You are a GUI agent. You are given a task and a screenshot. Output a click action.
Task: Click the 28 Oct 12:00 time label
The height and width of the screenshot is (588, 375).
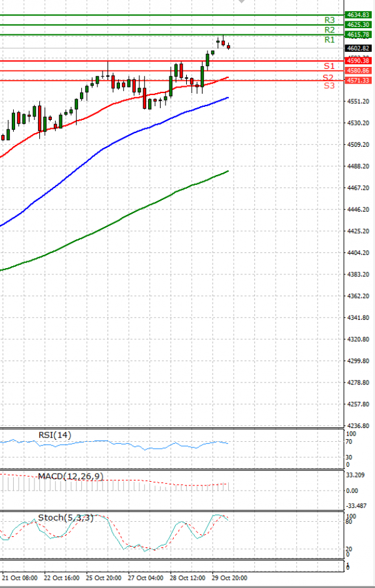(x=187, y=578)
